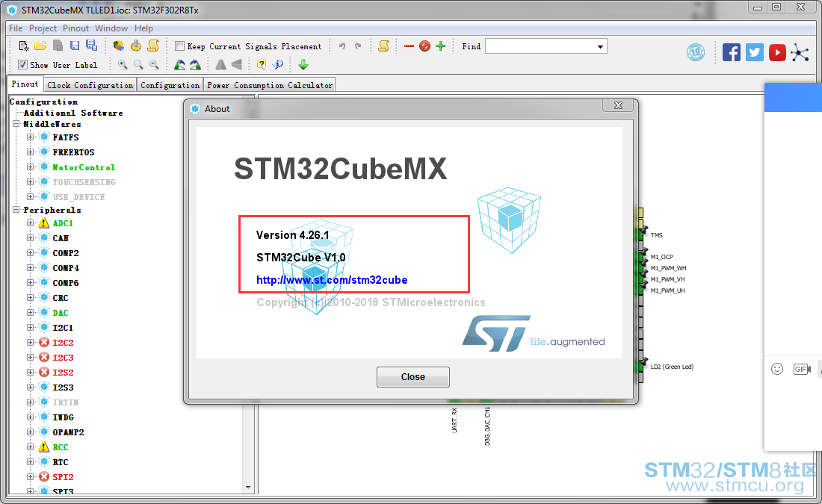Viewport: 822px width, 504px height.
Task: Click the blue info bubble toolbar icon
Action: 278,64
